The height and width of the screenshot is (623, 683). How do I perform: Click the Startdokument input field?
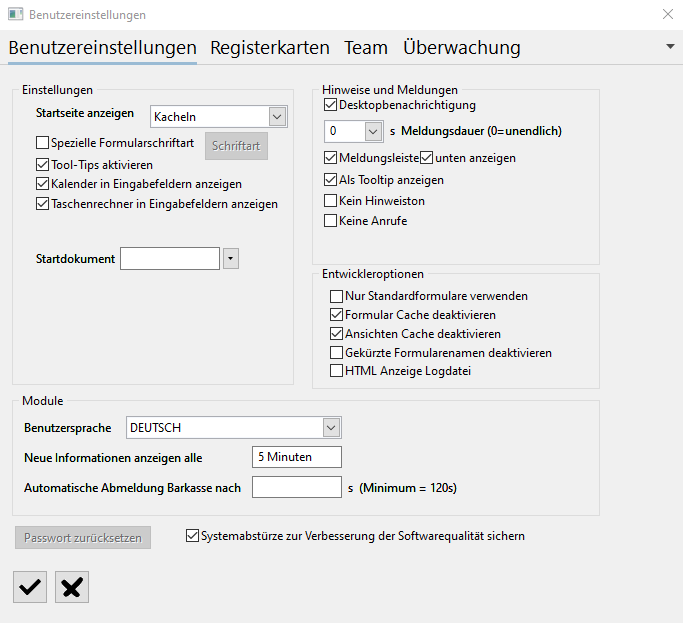coord(170,259)
